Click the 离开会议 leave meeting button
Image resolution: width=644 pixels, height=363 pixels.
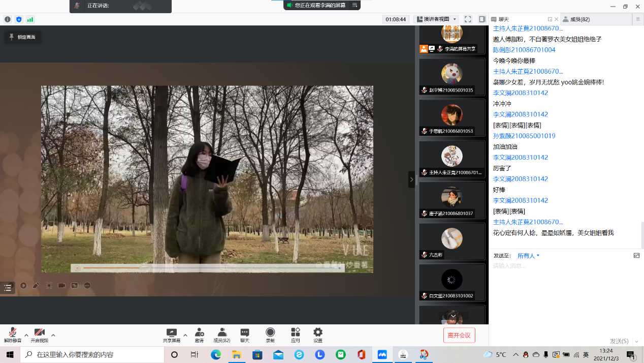click(459, 335)
